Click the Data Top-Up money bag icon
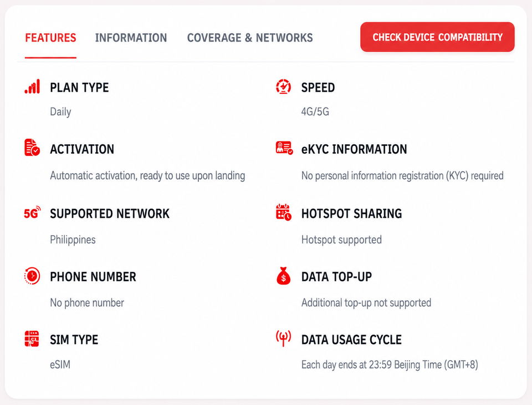 (284, 276)
